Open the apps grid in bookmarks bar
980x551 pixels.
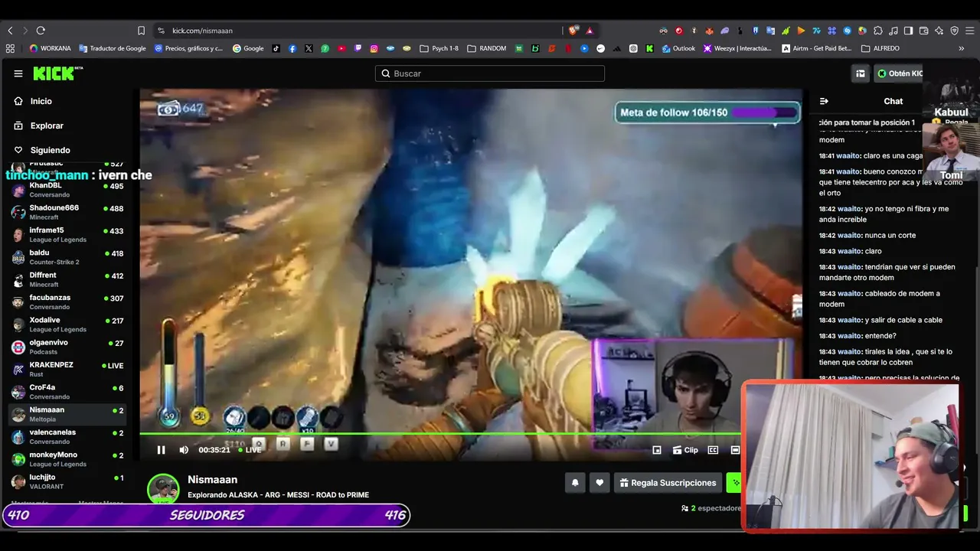[x=10, y=48]
